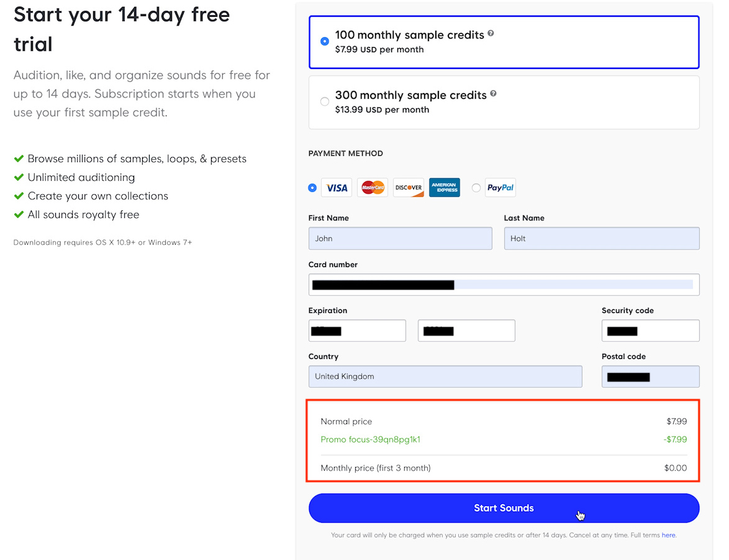Open the expiration month field
Image resolution: width=729 pixels, height=560 pixels.
tap(357, 331)
